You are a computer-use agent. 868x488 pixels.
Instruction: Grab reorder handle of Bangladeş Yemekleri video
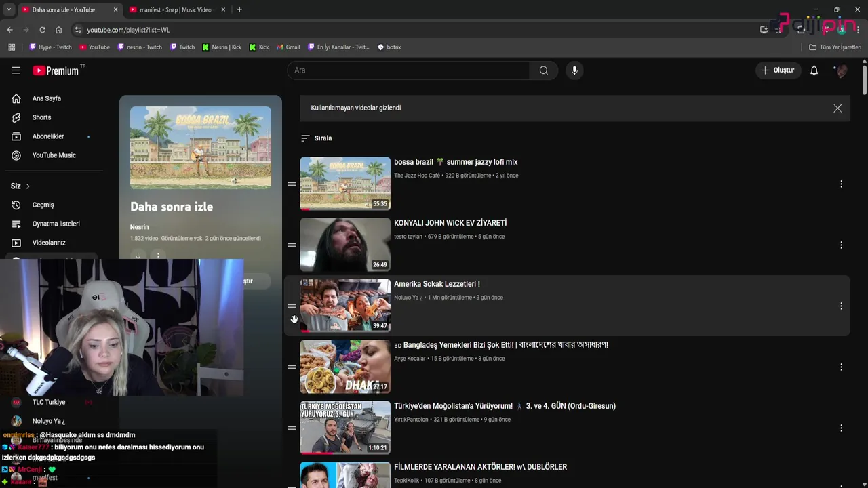pos(292,367)
